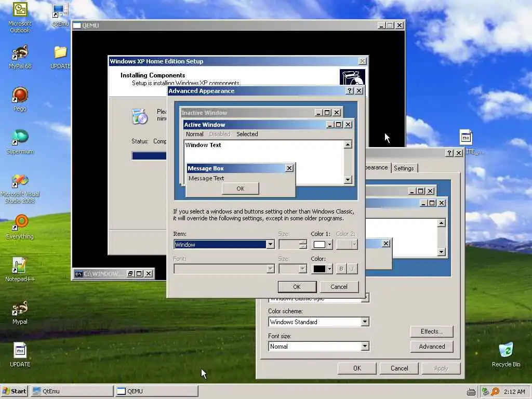Click the Start button on the taskbar

click(14, 391)
